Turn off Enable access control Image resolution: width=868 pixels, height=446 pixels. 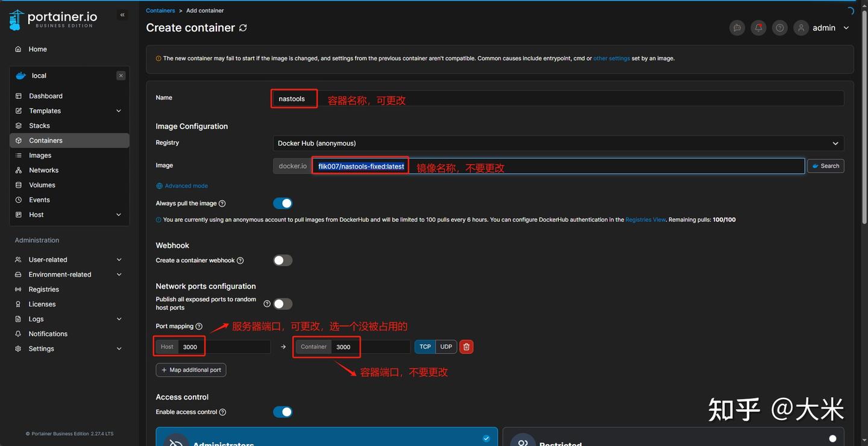click(x=282, y=412)
